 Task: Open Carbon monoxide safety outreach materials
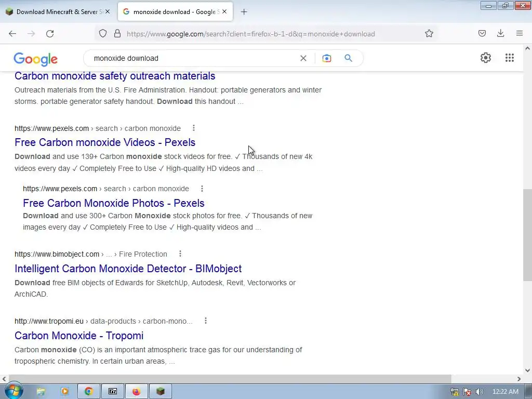(115, 76)
